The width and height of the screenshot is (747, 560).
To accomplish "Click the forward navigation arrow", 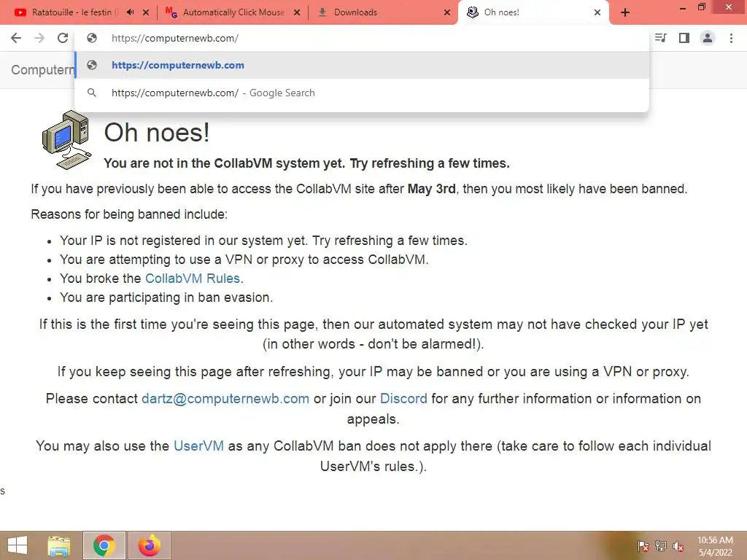I will [x=39, y=38].
